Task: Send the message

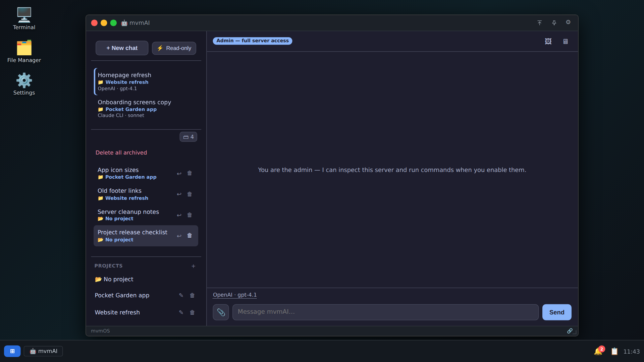Action: coord(557,312)
